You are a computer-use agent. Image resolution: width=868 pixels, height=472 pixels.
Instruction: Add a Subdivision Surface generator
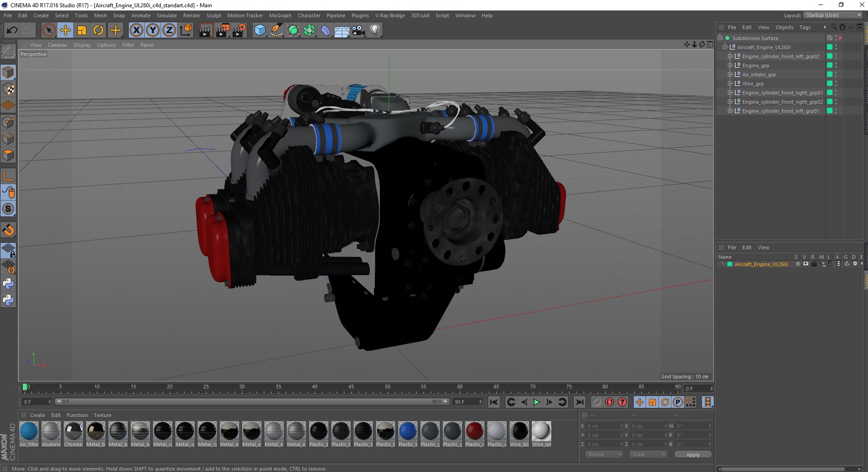pos(293,30)
